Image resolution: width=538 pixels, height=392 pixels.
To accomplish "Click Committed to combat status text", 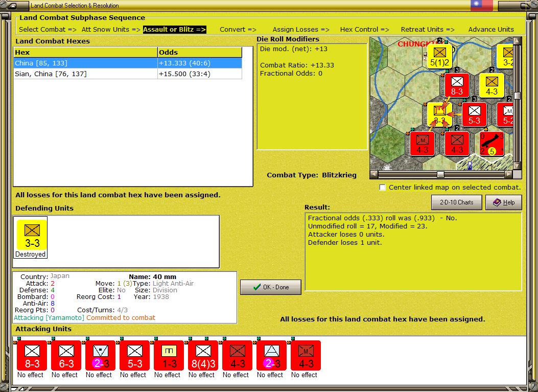I will pos(121,318).
